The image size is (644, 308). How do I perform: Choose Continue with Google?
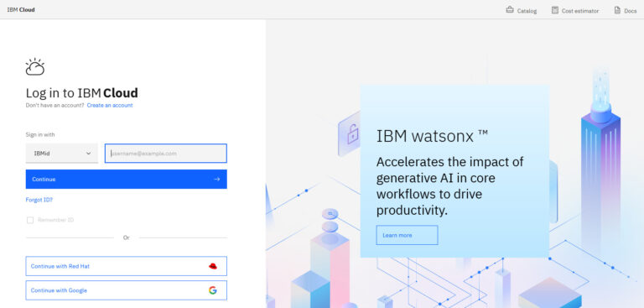point(126,290)
